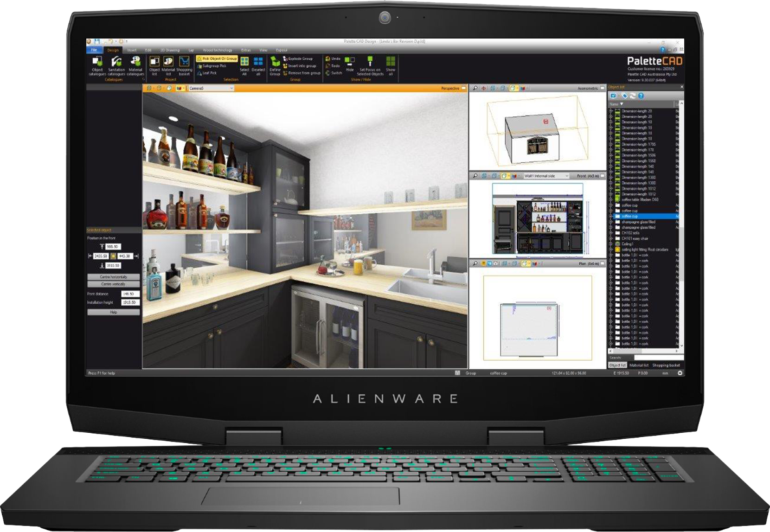Click the Undo button in Show/Hide group
Image resolution: width=770 pixels, height=532 pixels.
click(333, 59)
